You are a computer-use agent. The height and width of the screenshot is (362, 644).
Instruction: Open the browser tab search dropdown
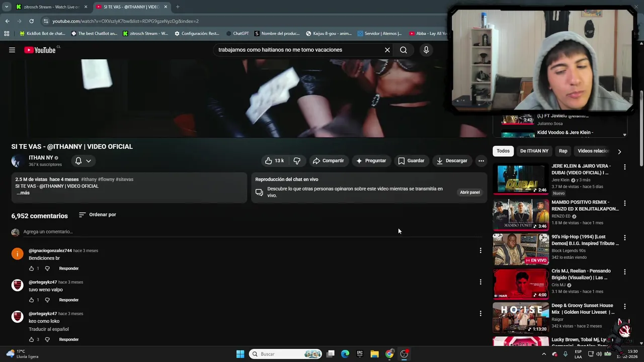pyautogui.click(x=6, y=7)
